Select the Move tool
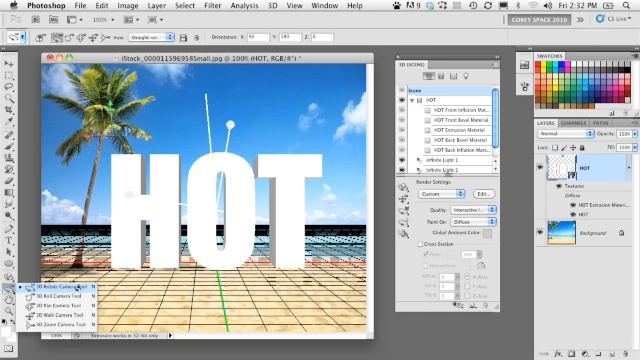The width and height of the screenshot is (640, 360). tap(9, 64)
